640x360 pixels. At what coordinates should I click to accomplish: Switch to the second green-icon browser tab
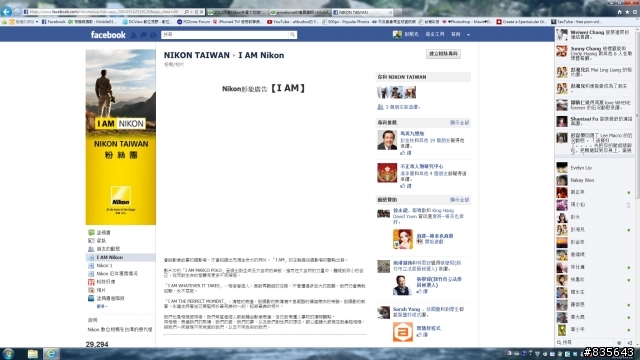[299, 12]
